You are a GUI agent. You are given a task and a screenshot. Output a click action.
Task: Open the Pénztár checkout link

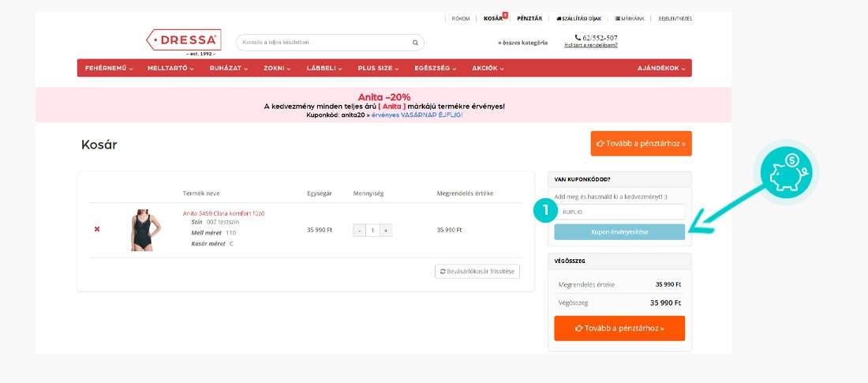(x=529, y=18)
